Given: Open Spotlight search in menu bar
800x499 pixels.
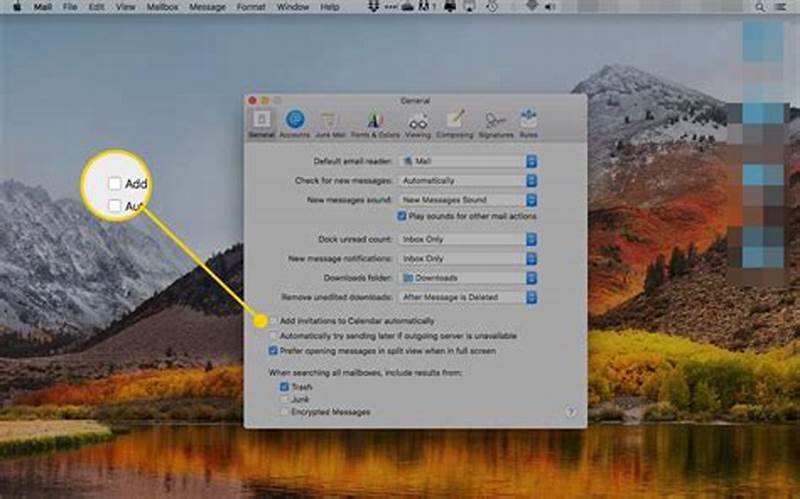Looking at the screenshot, I should coord(760,7).
